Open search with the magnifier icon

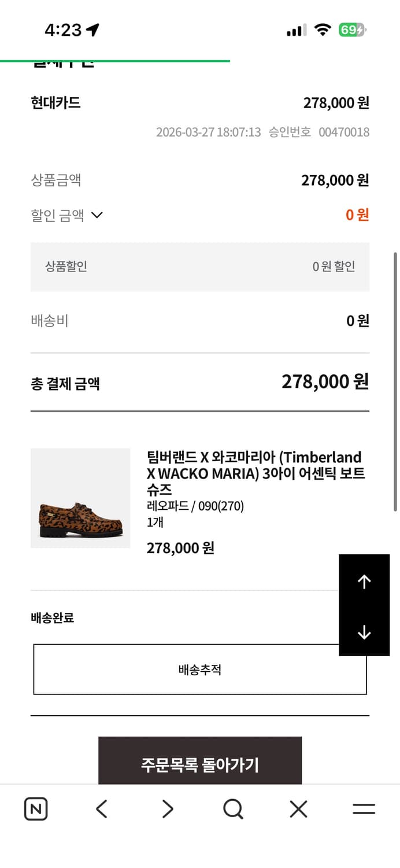(232, 809)
